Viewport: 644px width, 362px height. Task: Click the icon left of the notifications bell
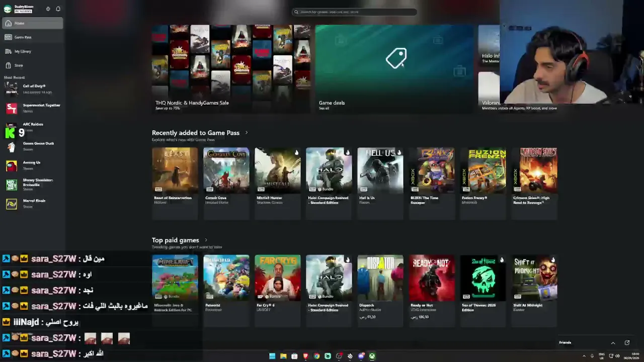pos(48,9)
